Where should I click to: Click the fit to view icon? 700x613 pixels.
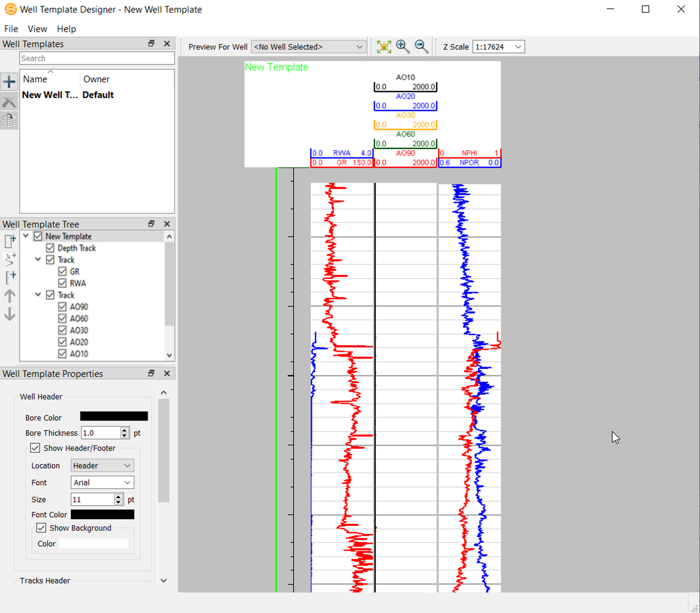(x=384, y=47)
